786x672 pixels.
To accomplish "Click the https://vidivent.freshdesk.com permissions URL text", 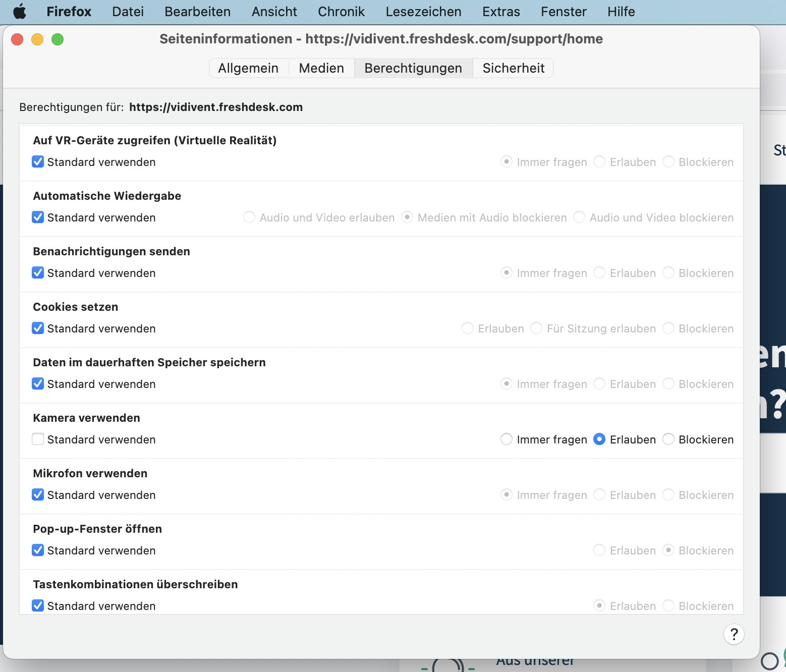I will pyautogui.click(x=216, y=107).
